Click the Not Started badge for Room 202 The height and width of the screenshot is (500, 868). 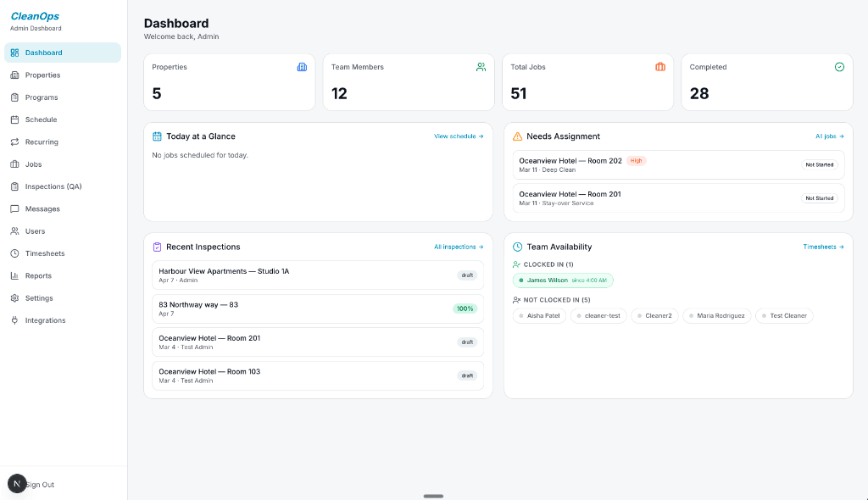(819, 165)
